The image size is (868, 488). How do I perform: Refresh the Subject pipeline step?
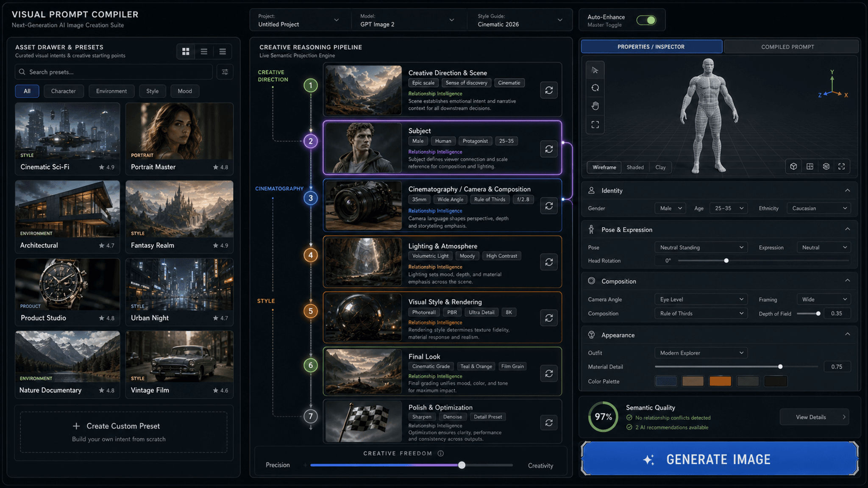click(549, 149)
